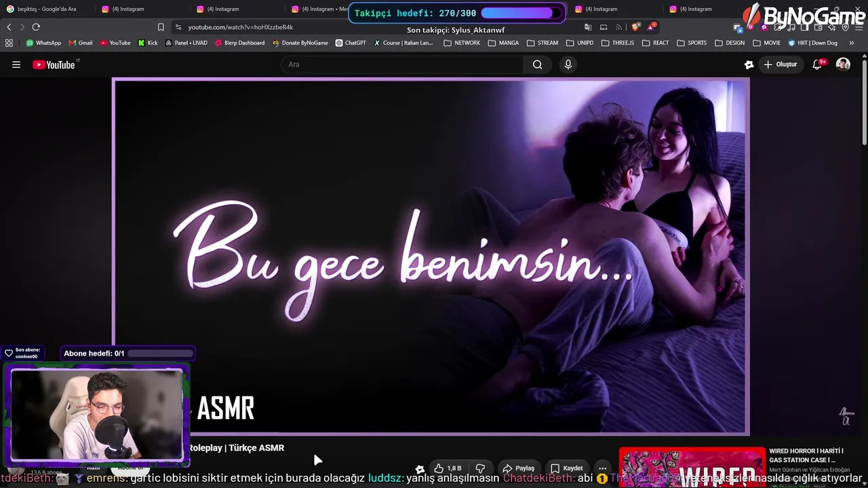The height and width of the screenshot is (488, 868).
Task: Show more bookmarks with double chevron
Action: point(852,43)
